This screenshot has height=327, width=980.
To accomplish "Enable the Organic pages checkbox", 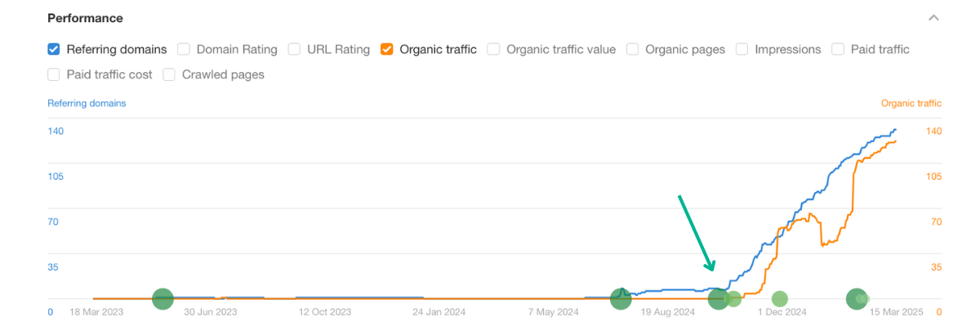I will [633, 49].
